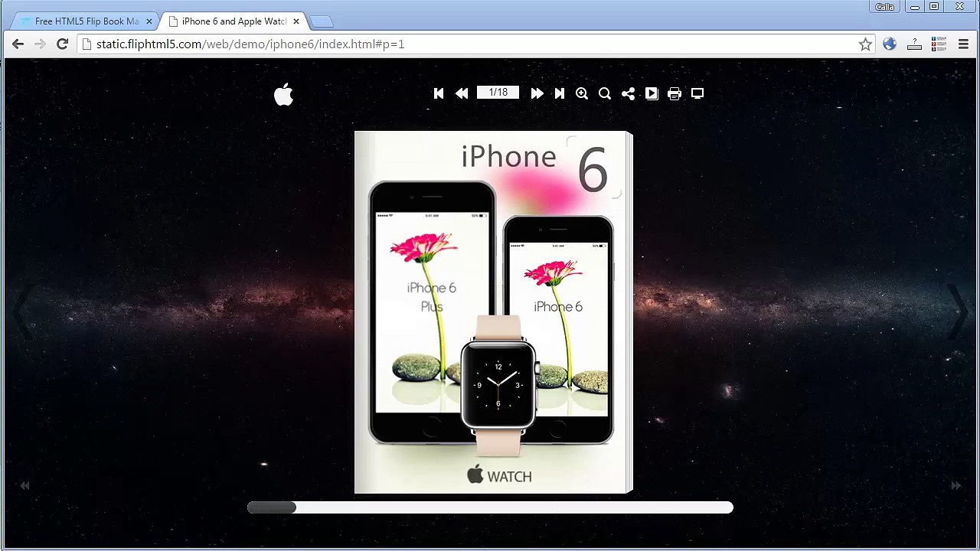The height and width of the screenshot is (551, 980).
Task: Bookmark this page with the star icon
Action: 865,44
